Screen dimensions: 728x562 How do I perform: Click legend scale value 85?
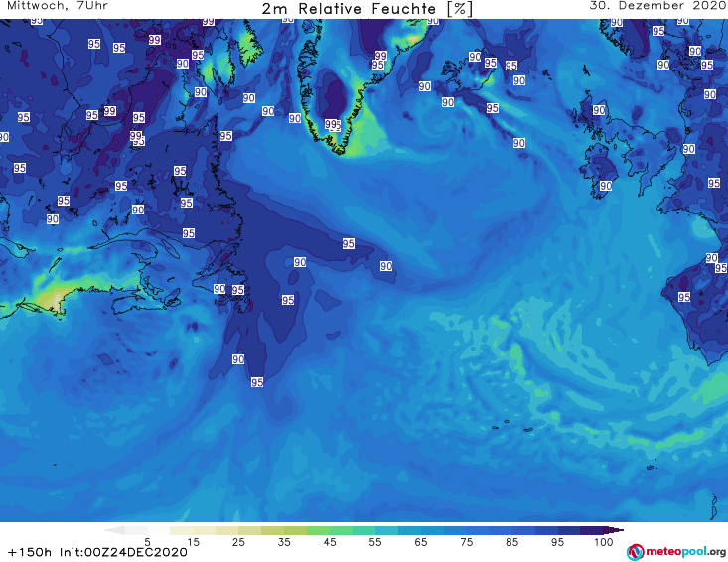tap(512, 542)
